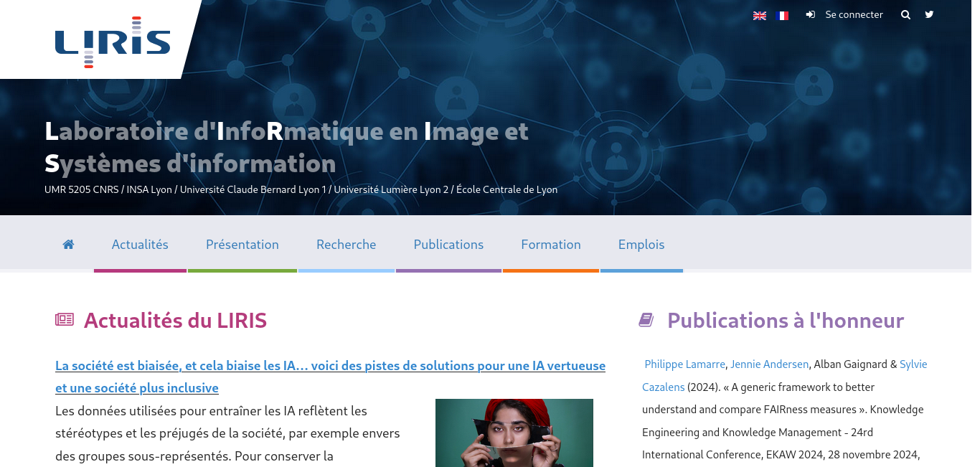Viewport: 980px width, 467px height.
Task: Open the search magnifier icon
Action: coord(905,14)
